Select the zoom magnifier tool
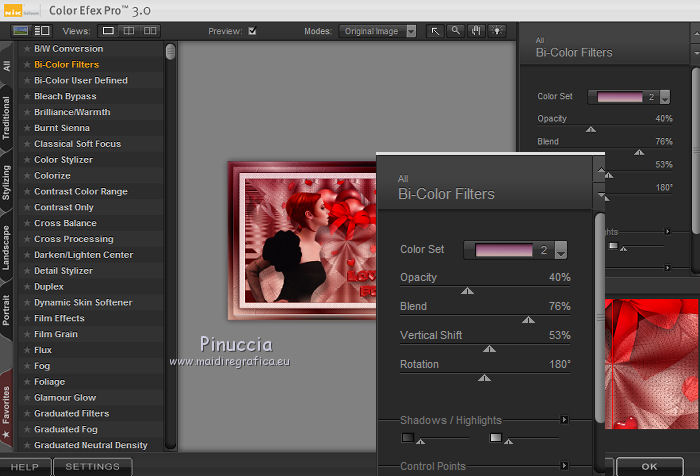Screen dimensions: 700x476 [455, 31]
